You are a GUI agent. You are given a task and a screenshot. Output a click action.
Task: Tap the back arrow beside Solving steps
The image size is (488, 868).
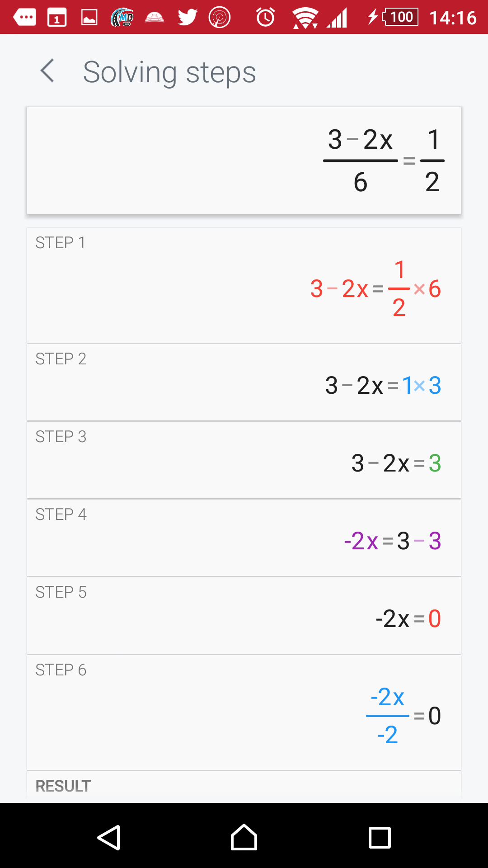pyautogui.click(x=47, y=71)
